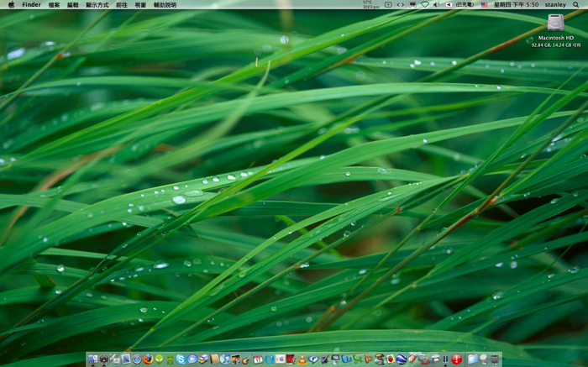Open the green alien head app
The width and height of the screenshot is (588, 367).
tap(159, 359)
